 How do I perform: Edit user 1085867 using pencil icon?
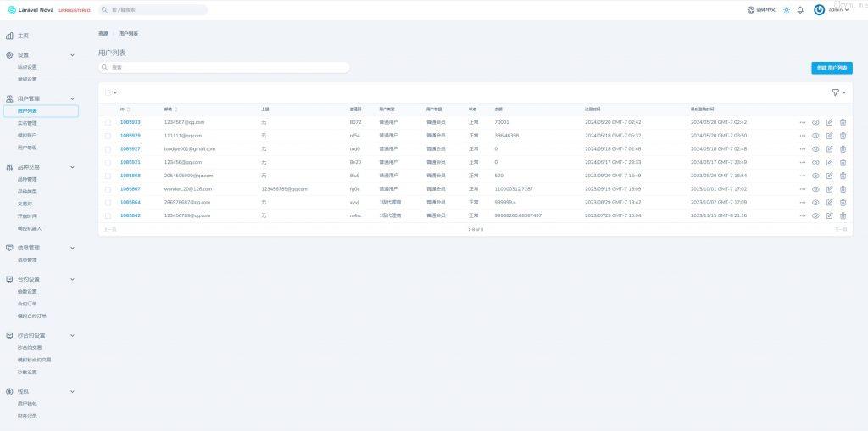click(x=829, y=189)
